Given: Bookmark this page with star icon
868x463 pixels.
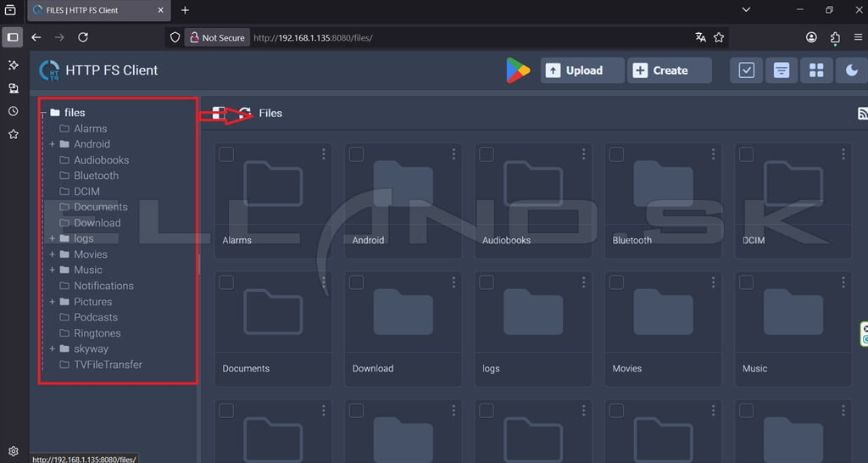Looking at the screenshot, I should tap(719, 37).
